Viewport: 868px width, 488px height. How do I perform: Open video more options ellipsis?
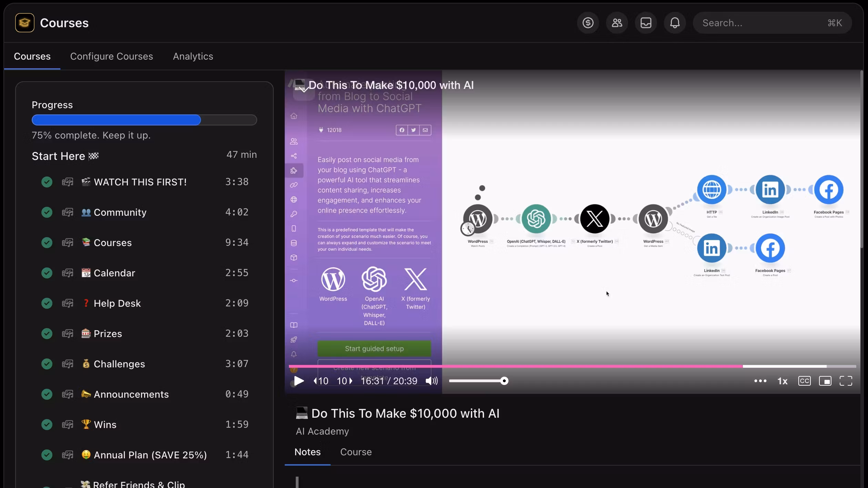coord(760,381)
